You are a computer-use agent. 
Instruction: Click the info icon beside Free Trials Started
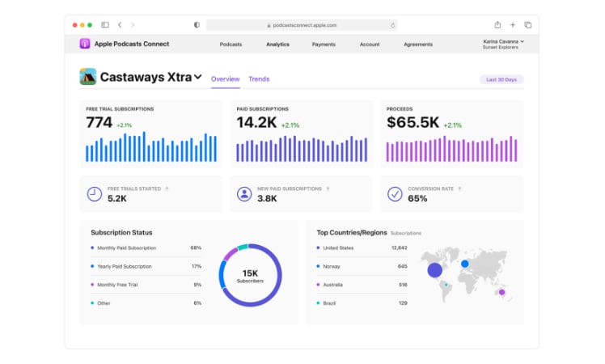[x=167, y=188]
